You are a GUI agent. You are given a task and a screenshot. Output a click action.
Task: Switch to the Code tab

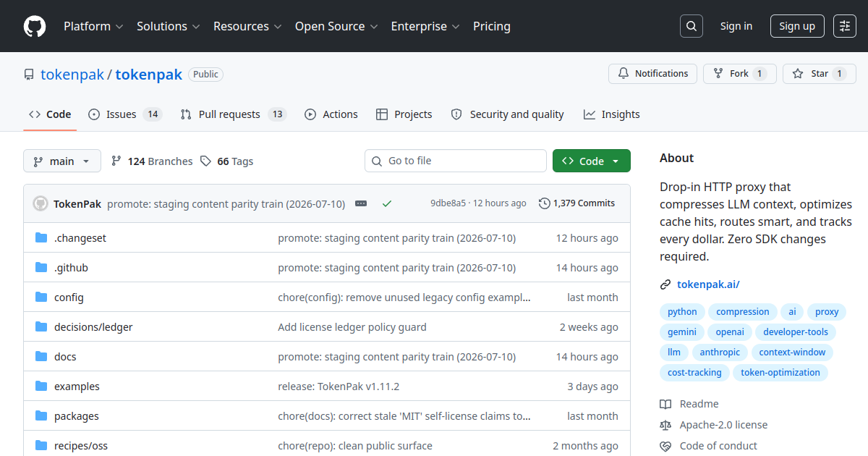50,114
